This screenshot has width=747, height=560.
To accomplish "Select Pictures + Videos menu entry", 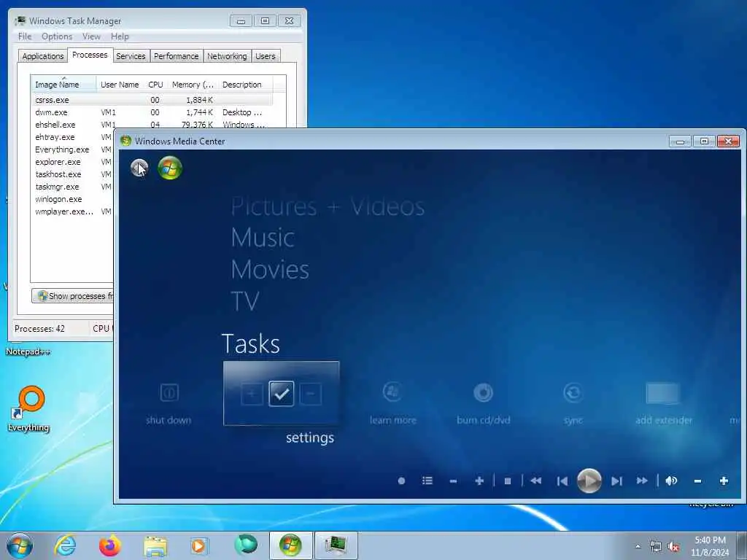I will [328, 206].
